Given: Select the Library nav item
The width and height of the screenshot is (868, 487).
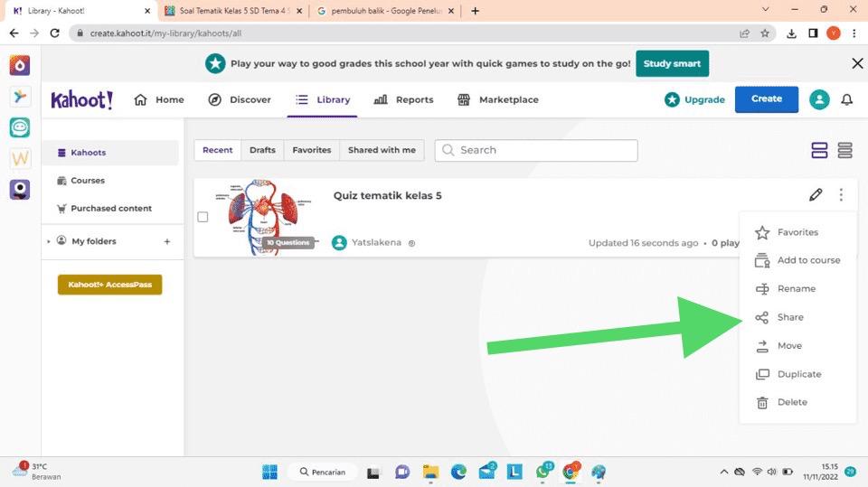Looking at the screenshot, I should tap(323, 99).
